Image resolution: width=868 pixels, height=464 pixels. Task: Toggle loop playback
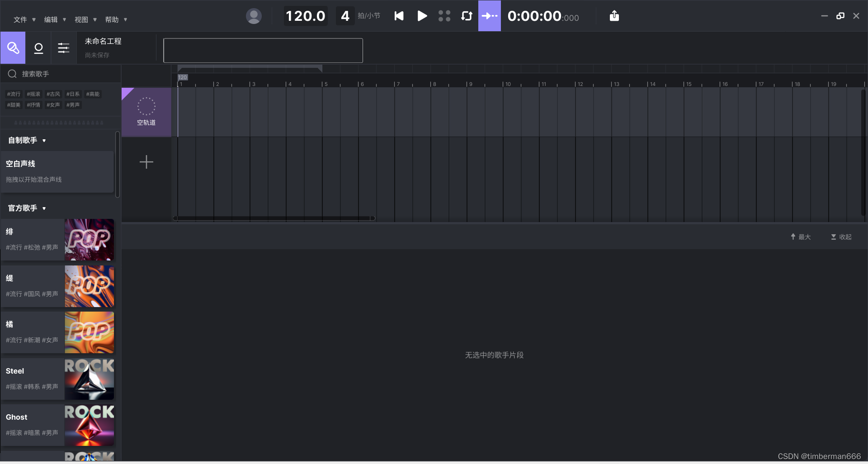pyautogui.click(x=467, y=16)
